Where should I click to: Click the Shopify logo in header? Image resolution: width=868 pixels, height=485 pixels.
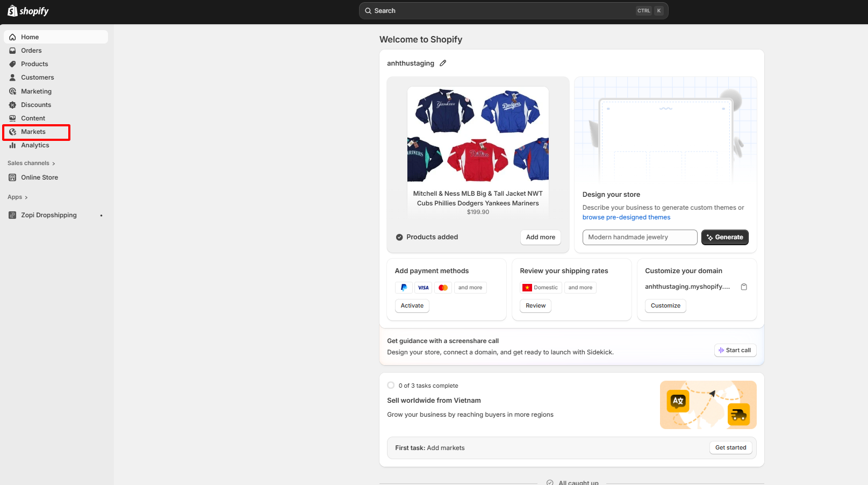tap(28, 11)
